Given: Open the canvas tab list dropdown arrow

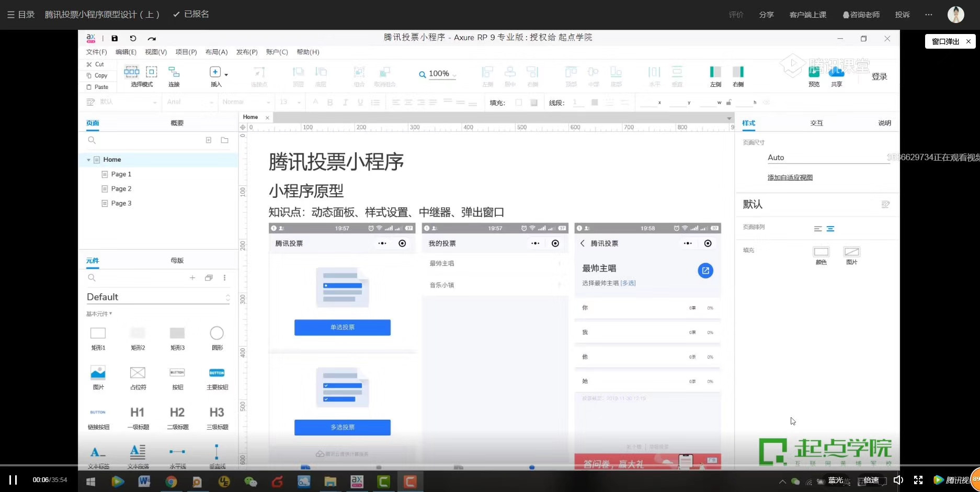Looking at the screenshot, I should tap(729, 118).
